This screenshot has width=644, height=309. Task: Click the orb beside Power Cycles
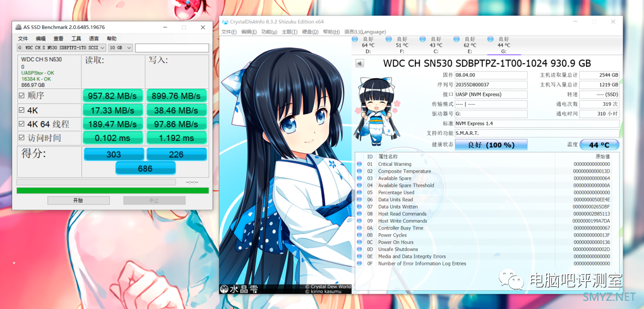(359, 235)
